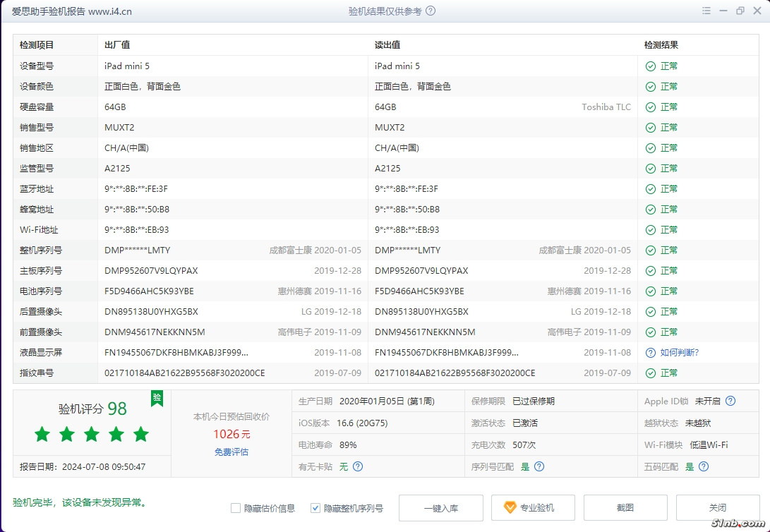Click the 截图 button
Image resolution: width=770 pixels, height=532 pixels.
click(625, 508)
